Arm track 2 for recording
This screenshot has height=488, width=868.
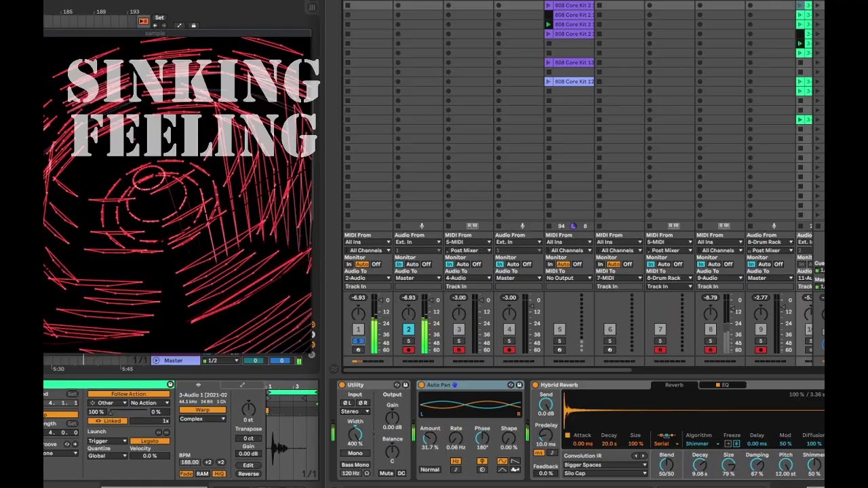point(408,350)
